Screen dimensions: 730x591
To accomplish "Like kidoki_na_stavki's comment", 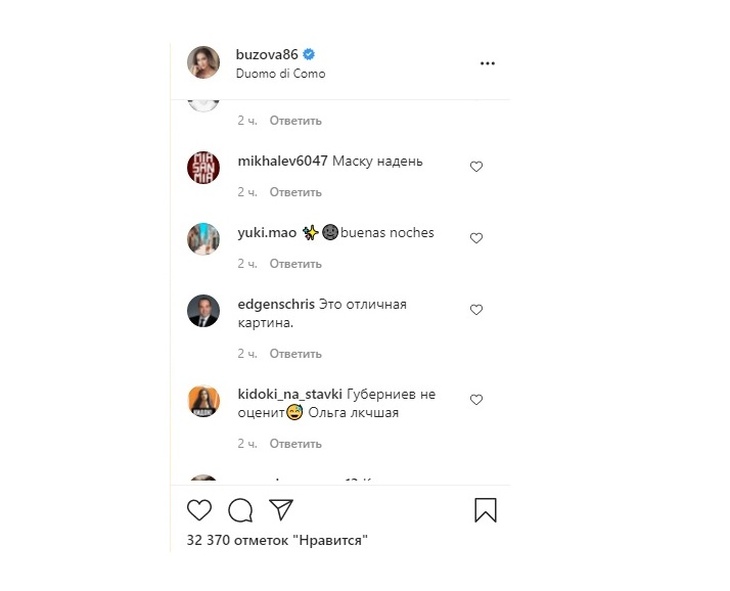I will pos(476,400).
